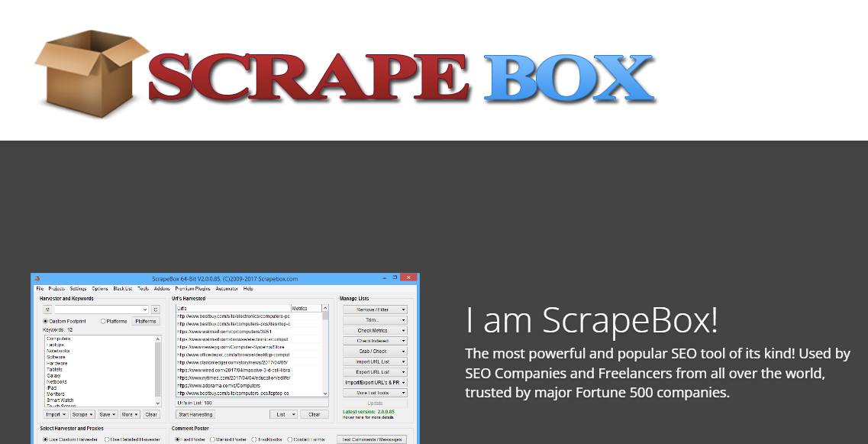The image size is (868, 444).
Task: Expand the Export URL List dropdown
Action: [375, 372]
